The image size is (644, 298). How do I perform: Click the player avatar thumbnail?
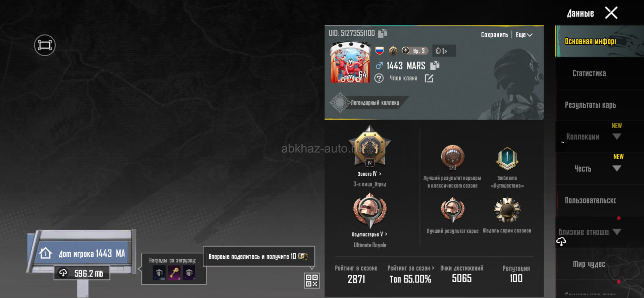coord(350,62)
